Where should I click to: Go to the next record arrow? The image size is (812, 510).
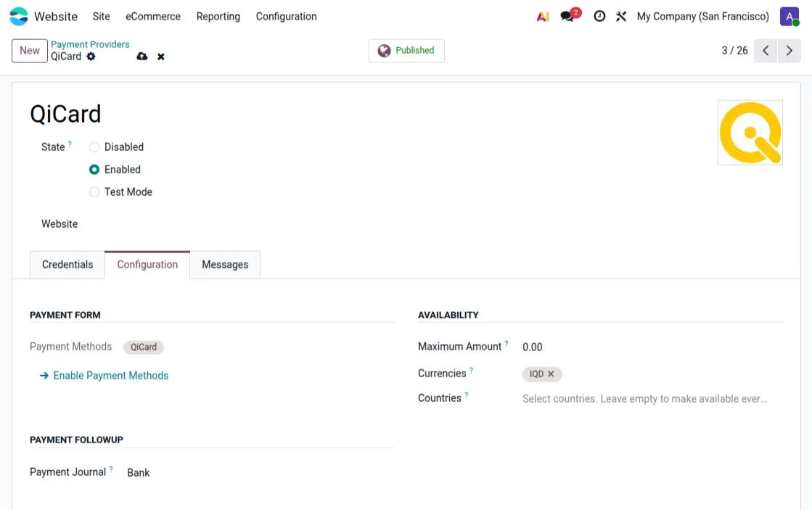790,51
